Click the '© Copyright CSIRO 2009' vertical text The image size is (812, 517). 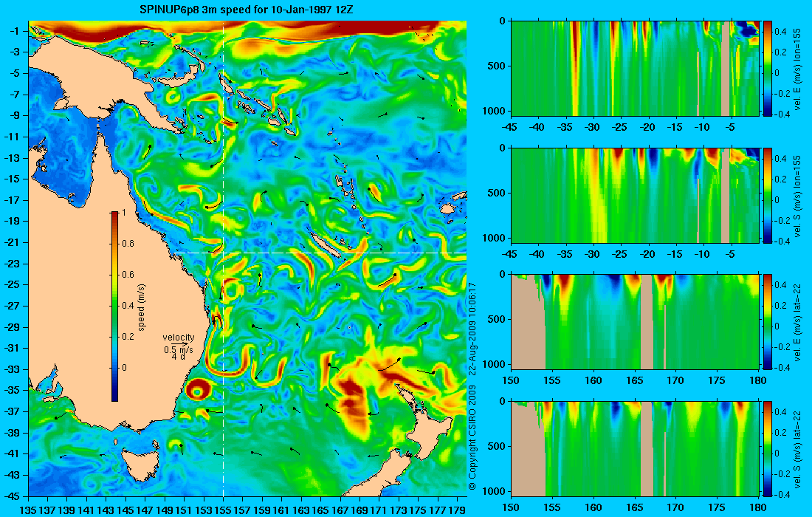pos(472,438)
